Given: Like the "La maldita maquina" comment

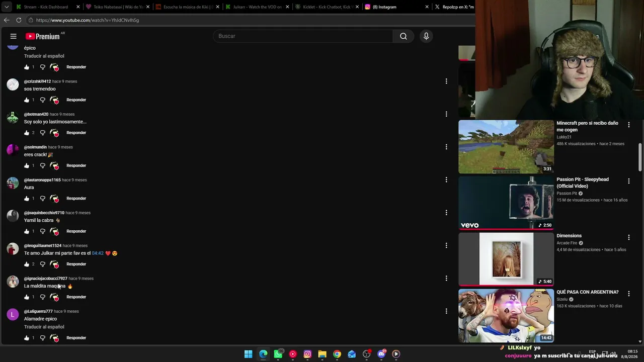Looking at the screenshot, I should tap(27, 297).
